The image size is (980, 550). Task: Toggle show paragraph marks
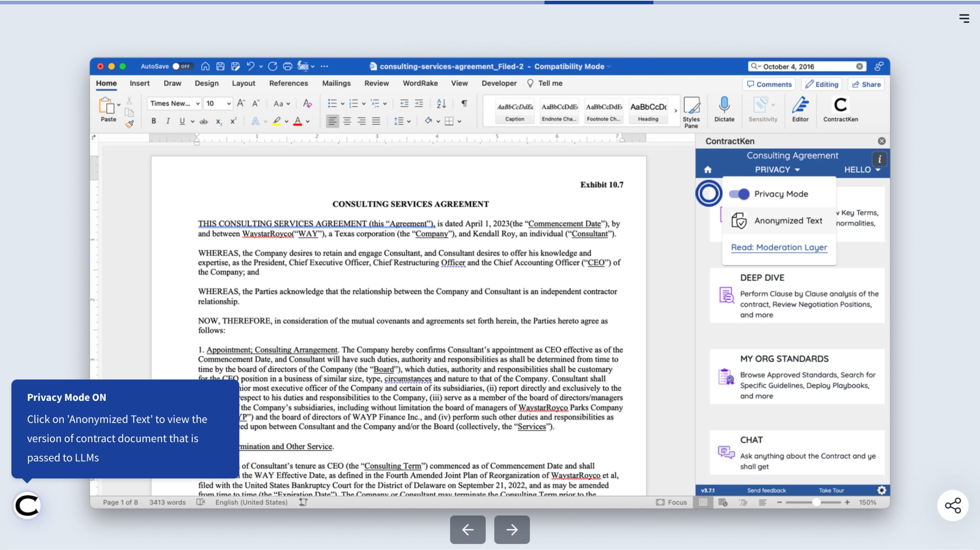pos(464,103)
